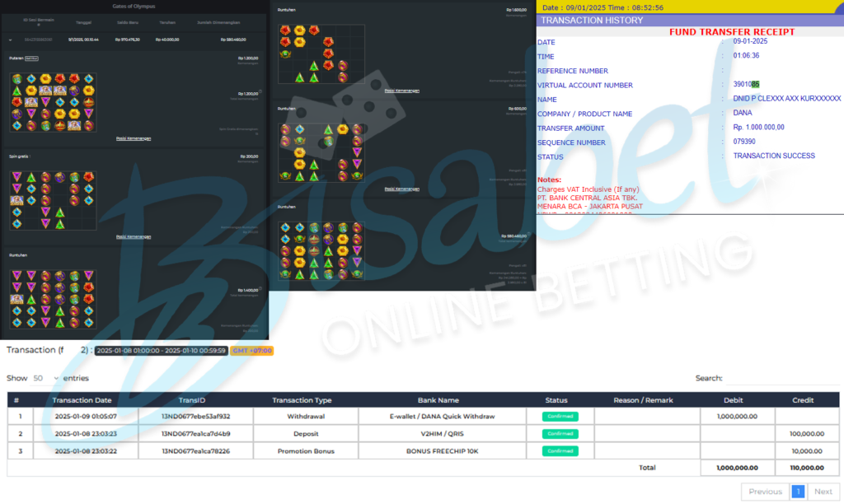Select the 'Withdrawal' transaction type cell
This screenshot has height=504, width=844.
(x=306, y=417)
